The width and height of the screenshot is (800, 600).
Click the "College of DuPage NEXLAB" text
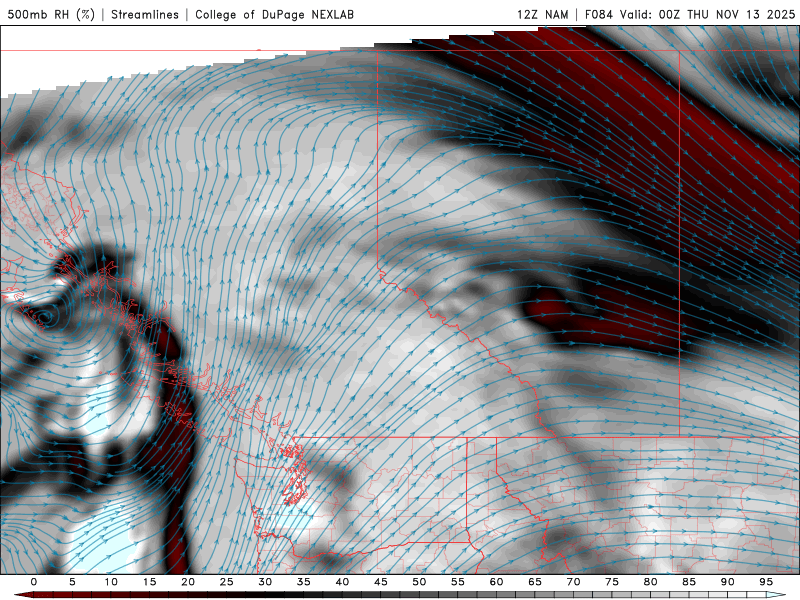click(274, 14)
